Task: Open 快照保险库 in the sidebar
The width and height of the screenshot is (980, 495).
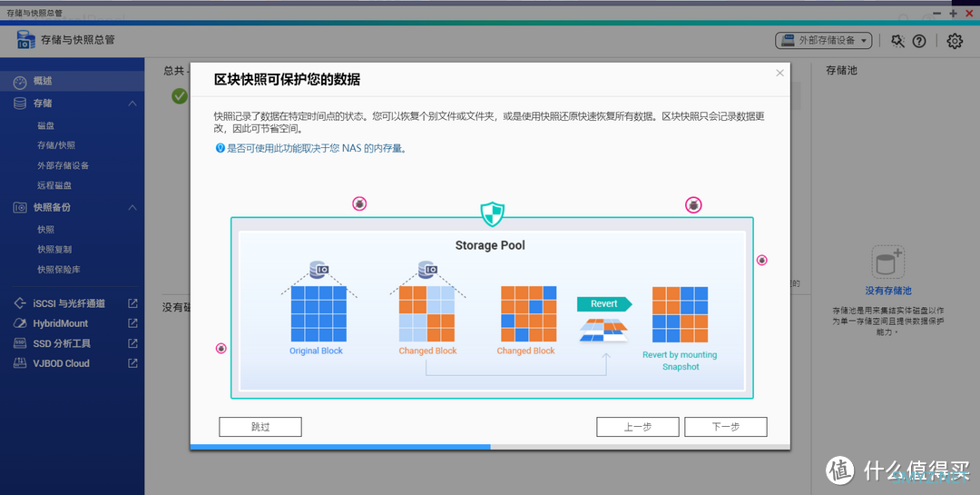Action: point(59,269)
